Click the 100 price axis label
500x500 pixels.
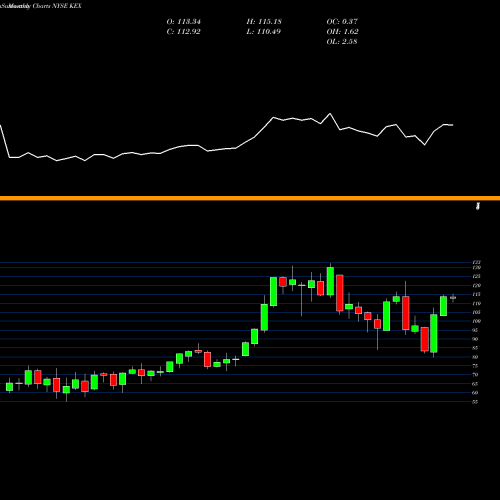click(x=476, y=321)
